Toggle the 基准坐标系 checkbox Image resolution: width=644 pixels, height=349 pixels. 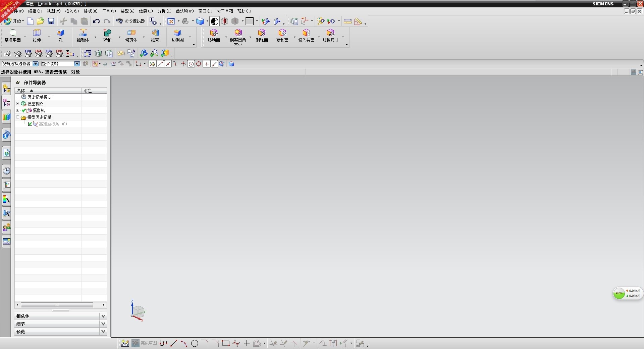pyautogui.click(x=30, y=124)
